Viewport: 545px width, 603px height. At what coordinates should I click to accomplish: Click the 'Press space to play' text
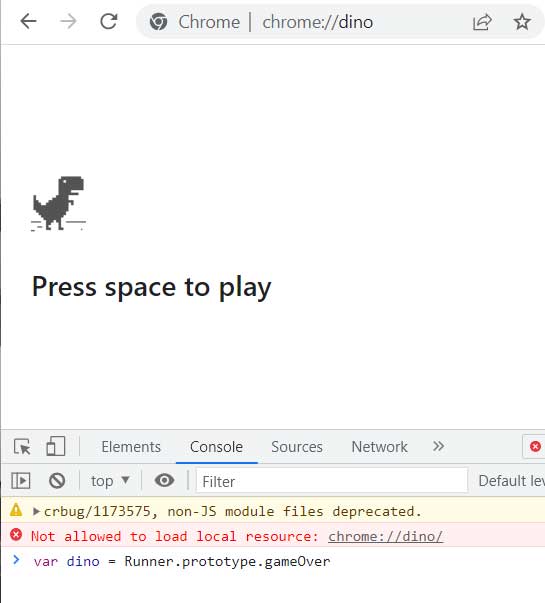pos(152,287)
